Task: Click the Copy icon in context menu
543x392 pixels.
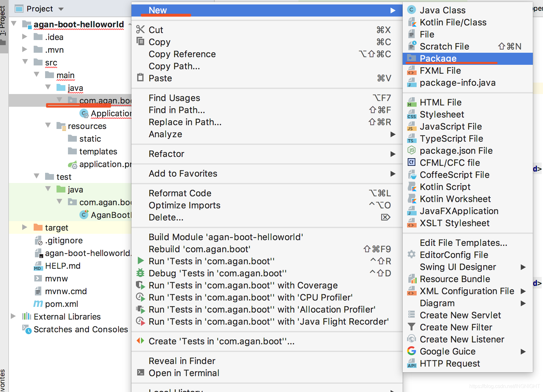Action: tap(140, 41)
